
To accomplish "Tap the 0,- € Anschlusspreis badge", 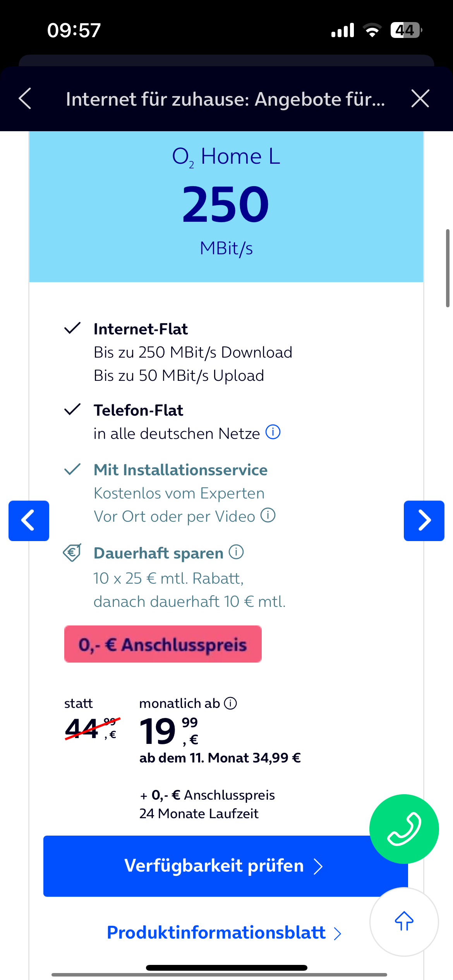I will [163, 644].
